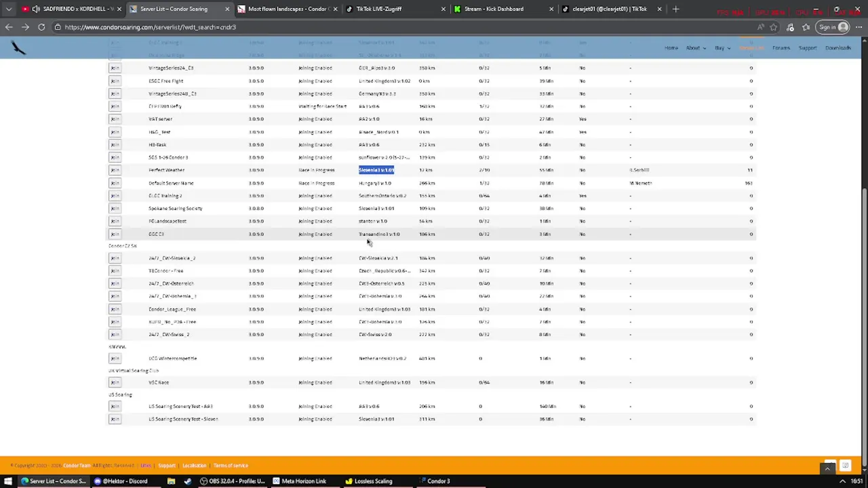Join the DCC Wintercompetitie server
The image size is (868, 488).
pos(115,359)
